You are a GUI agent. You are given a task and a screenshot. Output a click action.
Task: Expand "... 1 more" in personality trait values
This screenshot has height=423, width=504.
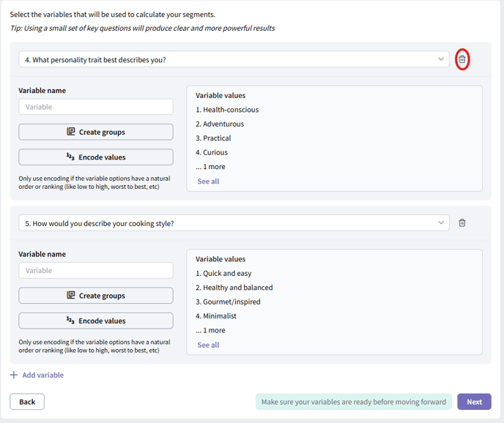coord(210,167)
